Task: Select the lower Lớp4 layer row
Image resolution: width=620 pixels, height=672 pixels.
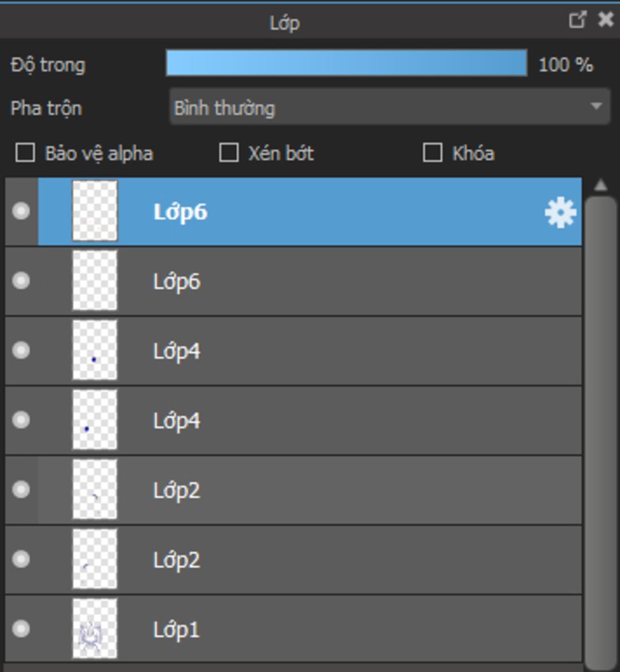Action: (294, 420)
